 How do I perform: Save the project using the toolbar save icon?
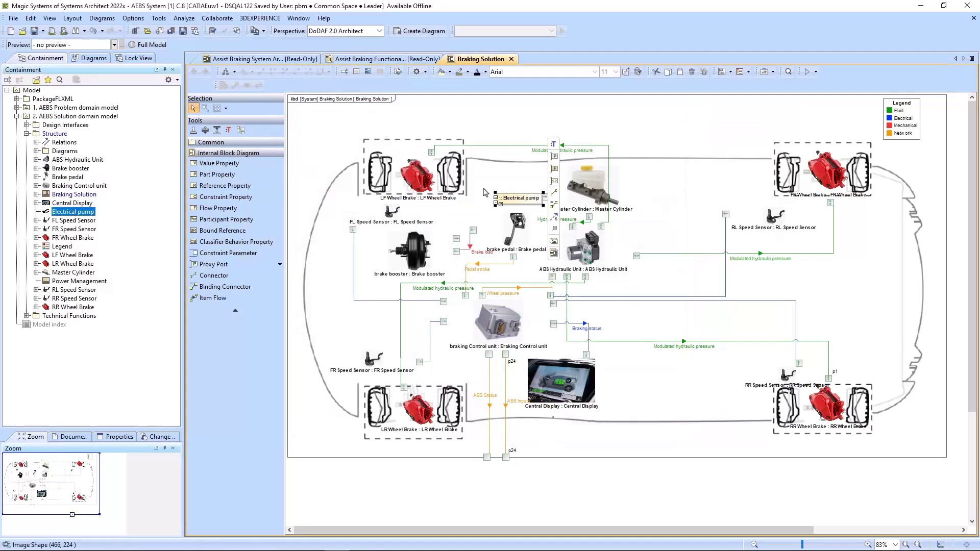[34, 31]
